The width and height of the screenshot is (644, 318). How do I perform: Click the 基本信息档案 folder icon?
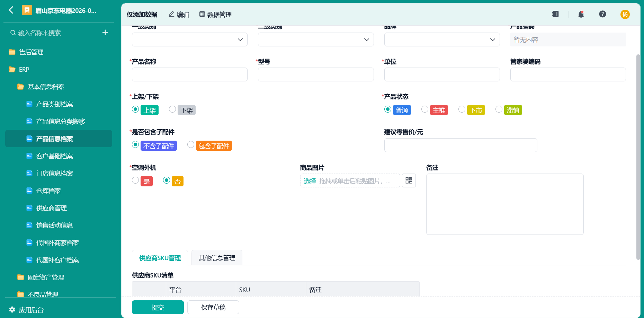pyautogui.click(x=21, y=87)
